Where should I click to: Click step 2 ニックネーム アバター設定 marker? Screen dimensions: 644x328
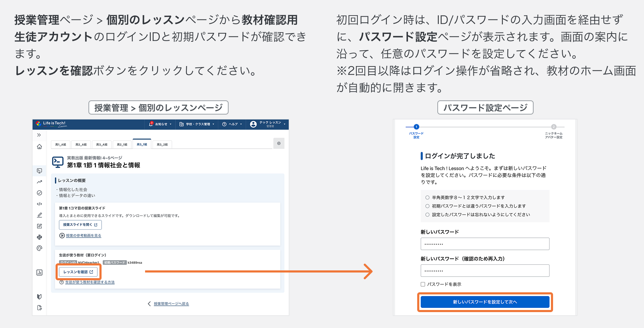(554, 127)
